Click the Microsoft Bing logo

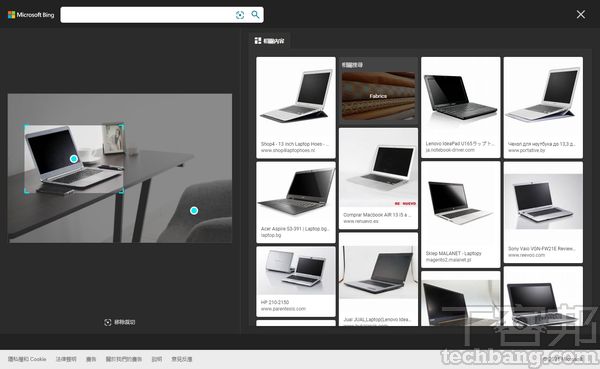(31, 15)
